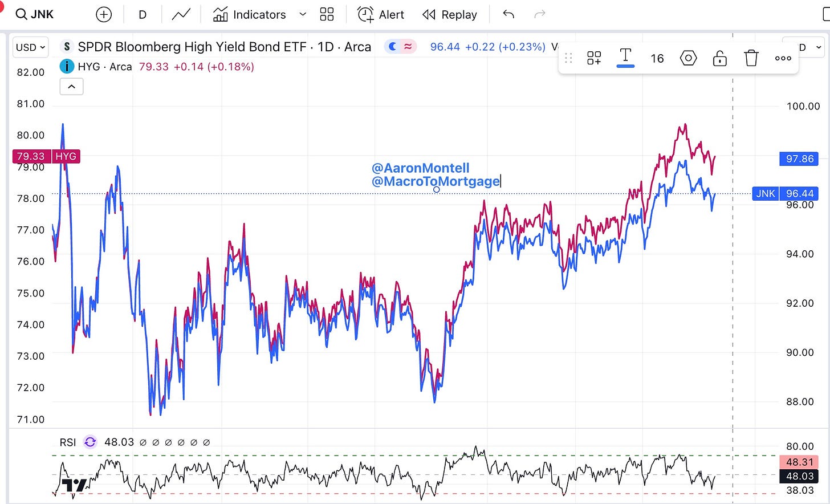Image resolution: width=830 pixels, height=504 pixels.
Task: Change the D chart interval
Action: tap(143, 14)
